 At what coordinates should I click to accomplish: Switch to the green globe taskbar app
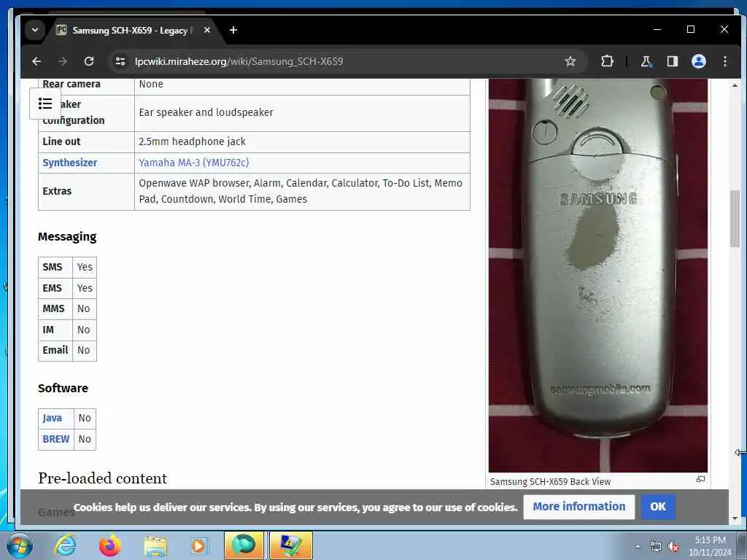point(244,545)
